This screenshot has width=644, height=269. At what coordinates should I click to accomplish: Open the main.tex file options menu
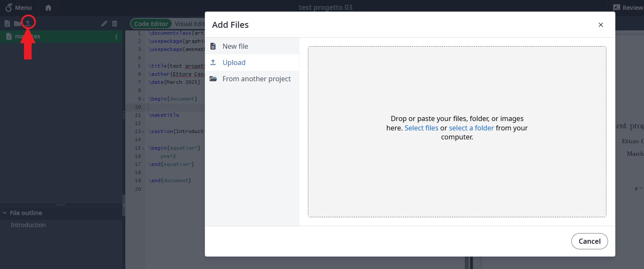pyautogui.click(x=116, y=37)
